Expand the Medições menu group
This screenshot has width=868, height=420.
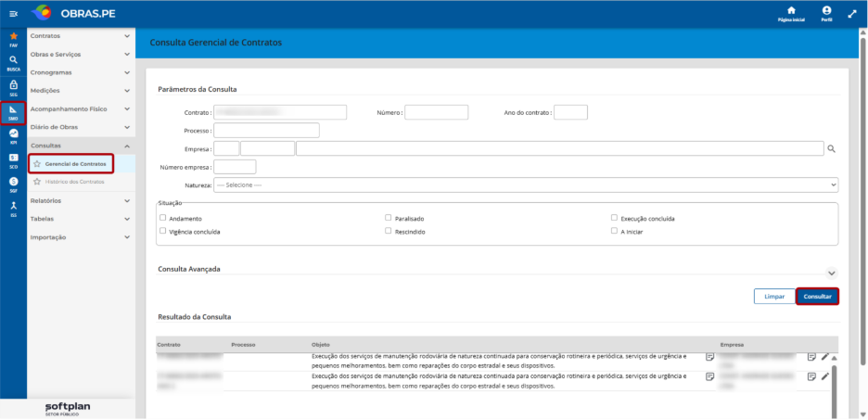coord(81,90)
